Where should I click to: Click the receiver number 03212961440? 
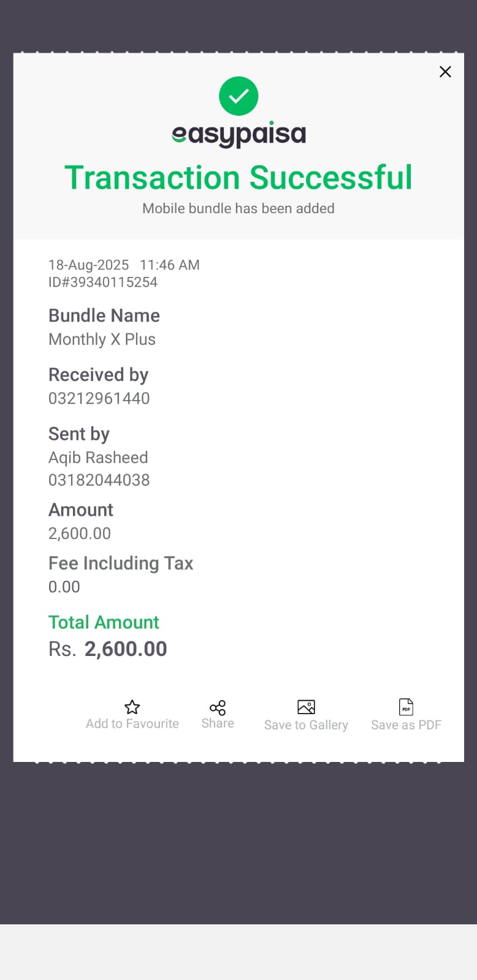pos(99,398)
